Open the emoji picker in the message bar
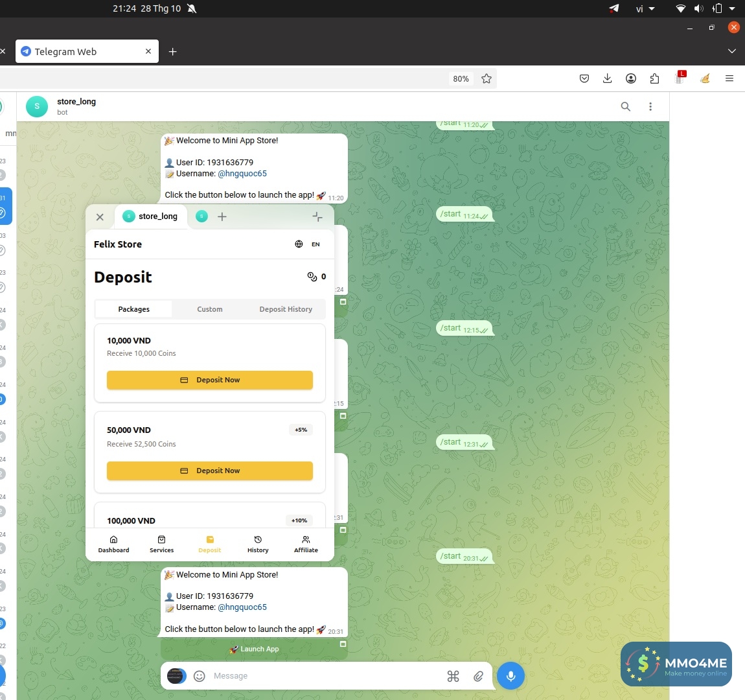The width and height of the screenshot is (745, 700). point(199,675)
